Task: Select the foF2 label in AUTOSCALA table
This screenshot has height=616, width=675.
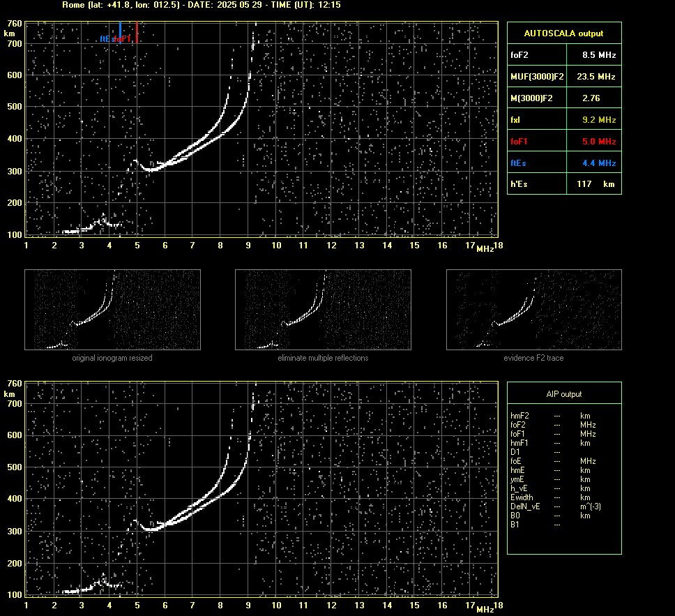Action: pyautogui.click(x=519, y=55)
